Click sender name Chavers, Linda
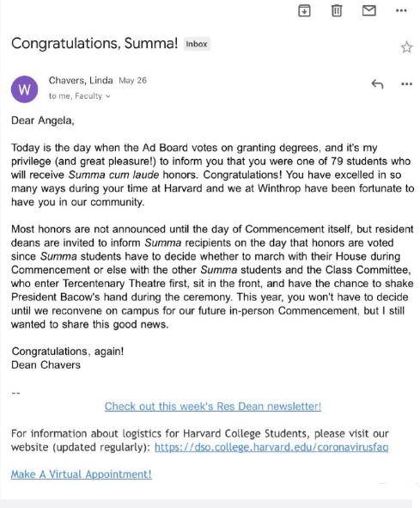 (x=81, y=80)
